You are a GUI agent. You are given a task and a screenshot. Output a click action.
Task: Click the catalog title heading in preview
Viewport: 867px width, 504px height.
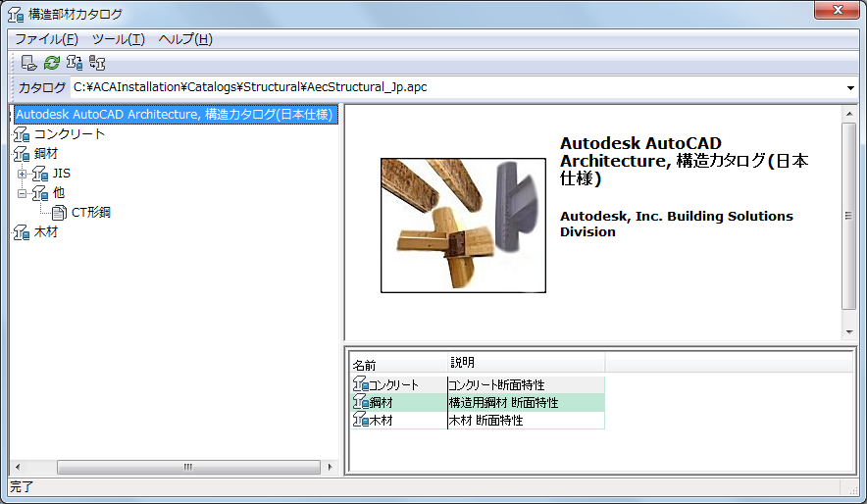685,161
